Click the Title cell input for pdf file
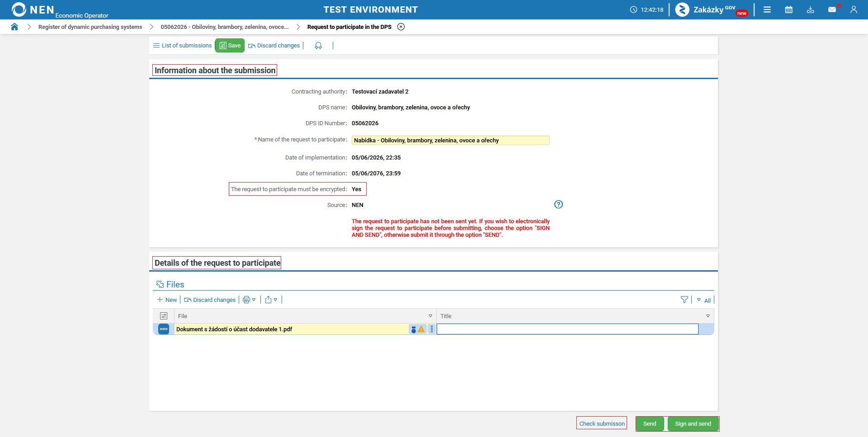This screenshot has width=868, height=437. pyautogui.click(x=567, y=329)
